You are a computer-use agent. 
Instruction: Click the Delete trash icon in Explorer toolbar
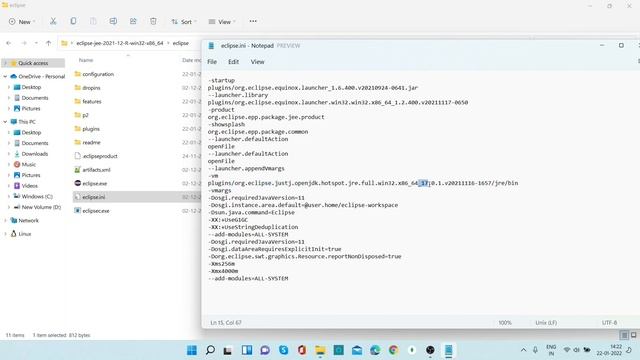(153, 21)
